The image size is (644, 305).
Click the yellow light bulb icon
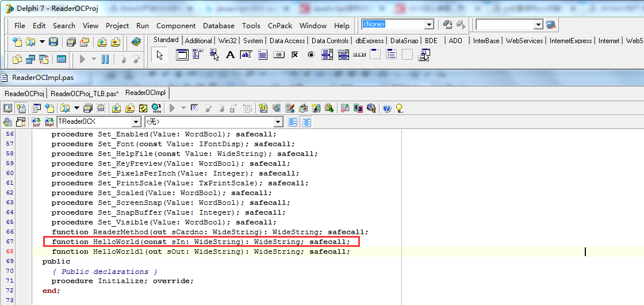click(399, 108)
